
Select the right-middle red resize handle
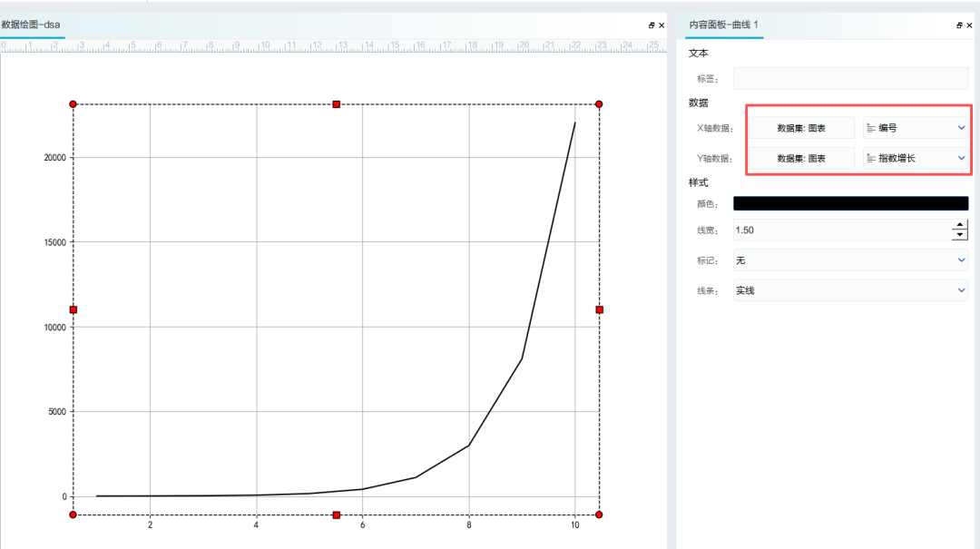(x=600, y=309)
